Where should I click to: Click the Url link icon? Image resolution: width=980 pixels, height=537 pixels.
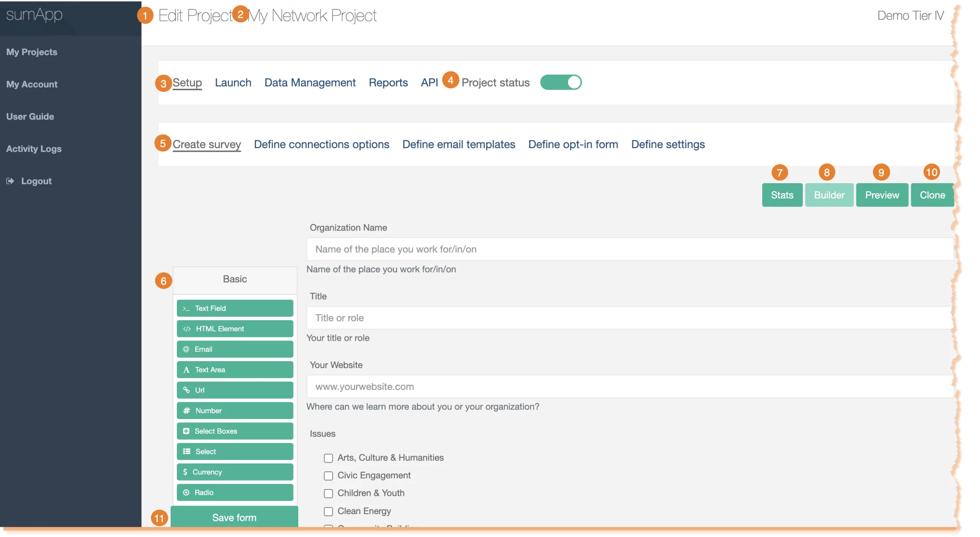[x=186, y=390]
